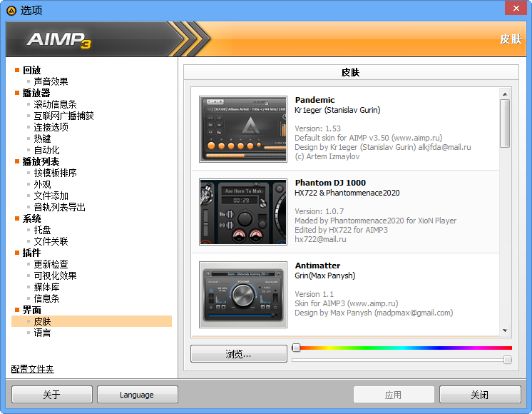532x414 pixels.
Task: Click the AIMP icon in the title bar
Action: (11, 11)
